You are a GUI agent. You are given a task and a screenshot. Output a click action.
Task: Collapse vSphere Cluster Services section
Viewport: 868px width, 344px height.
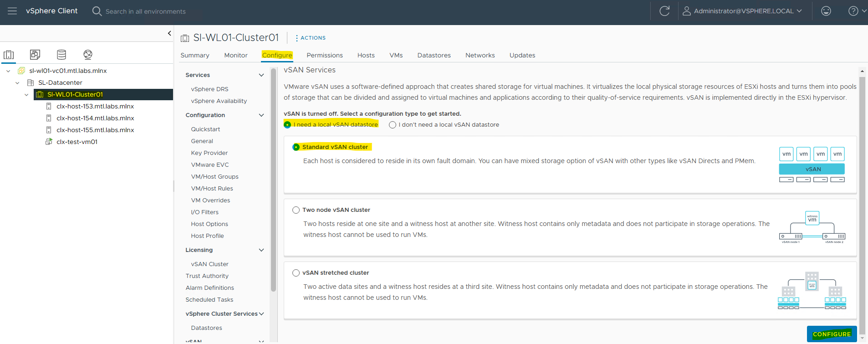click(x=261, y=314)
